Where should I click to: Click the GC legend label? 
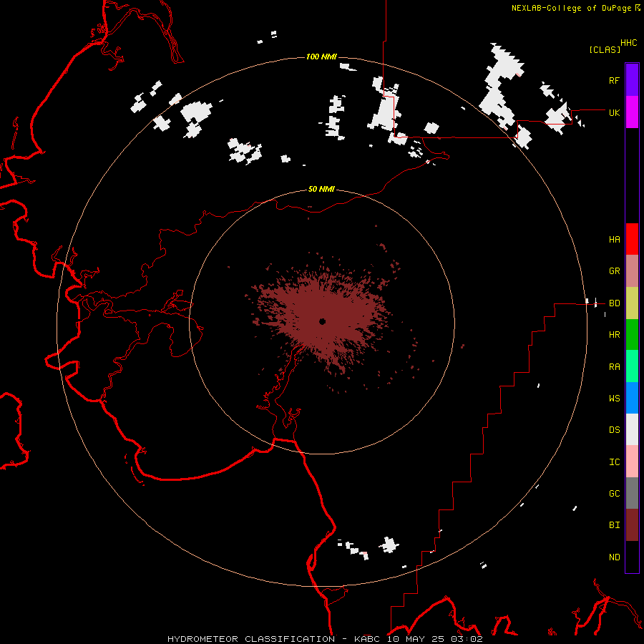[614, 494]
